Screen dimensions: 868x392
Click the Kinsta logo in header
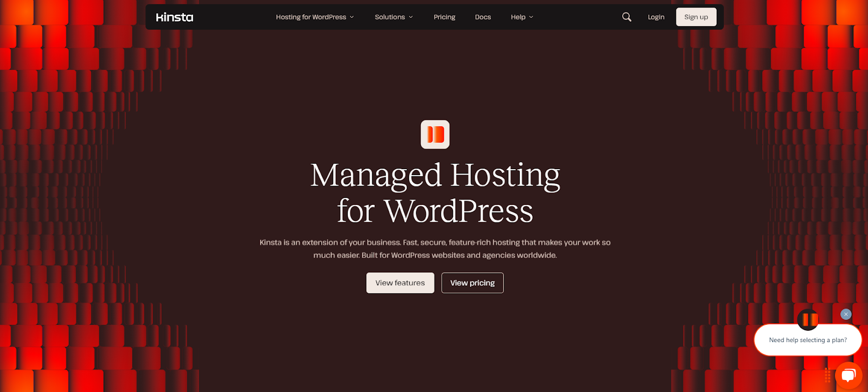(x=175, y=17)
